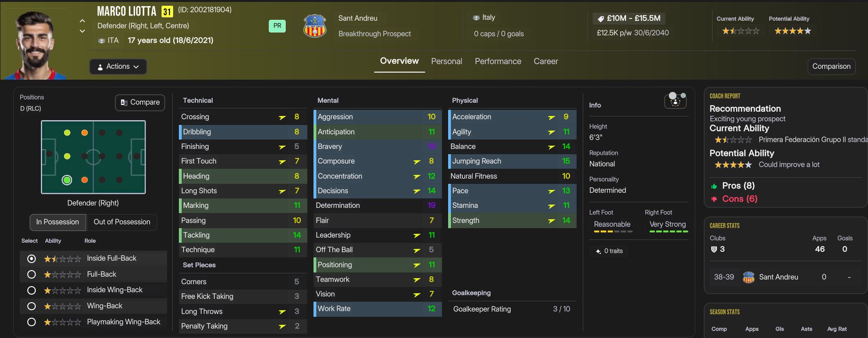868x338 pixels.
Task: Click the selected right defender dot on pitch
Action: 67,180
